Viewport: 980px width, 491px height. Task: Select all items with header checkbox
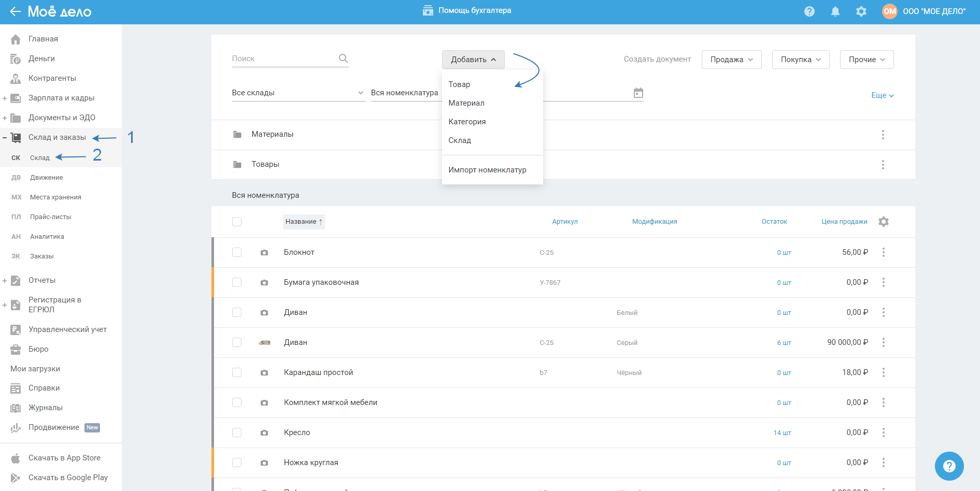click(237, 222)
